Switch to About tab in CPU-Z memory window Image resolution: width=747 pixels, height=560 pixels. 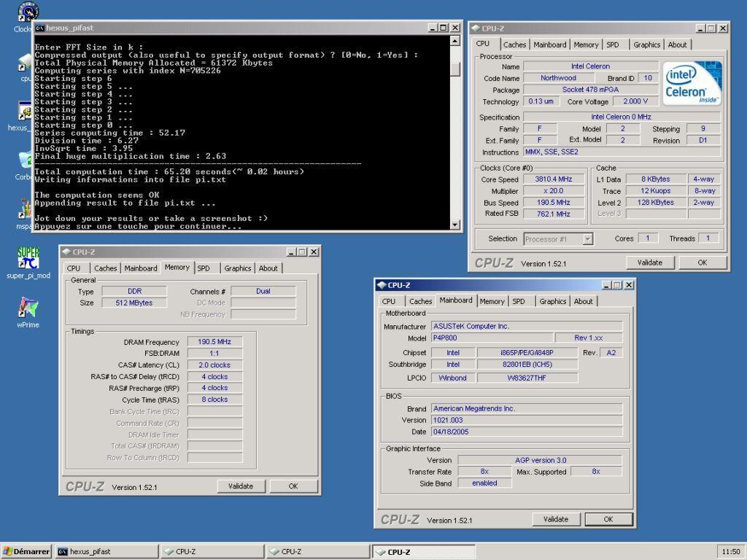(268, 268)
